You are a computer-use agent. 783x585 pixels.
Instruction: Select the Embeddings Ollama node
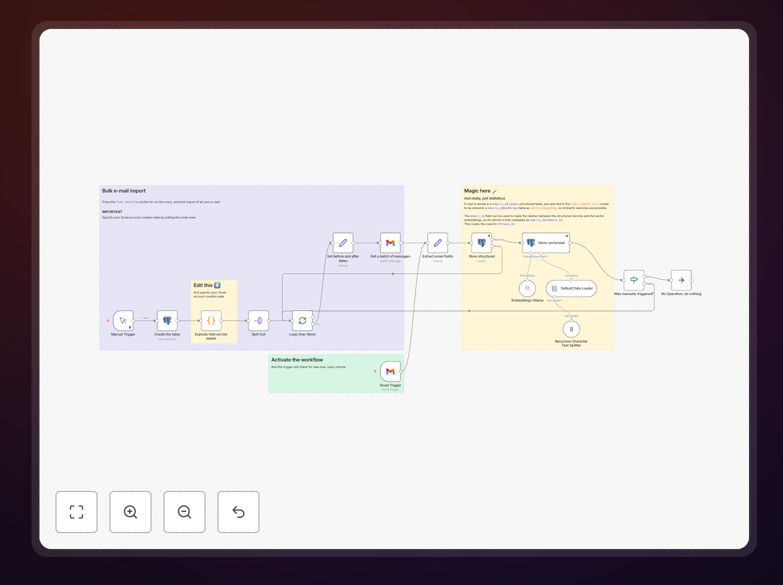pos(527,289)
